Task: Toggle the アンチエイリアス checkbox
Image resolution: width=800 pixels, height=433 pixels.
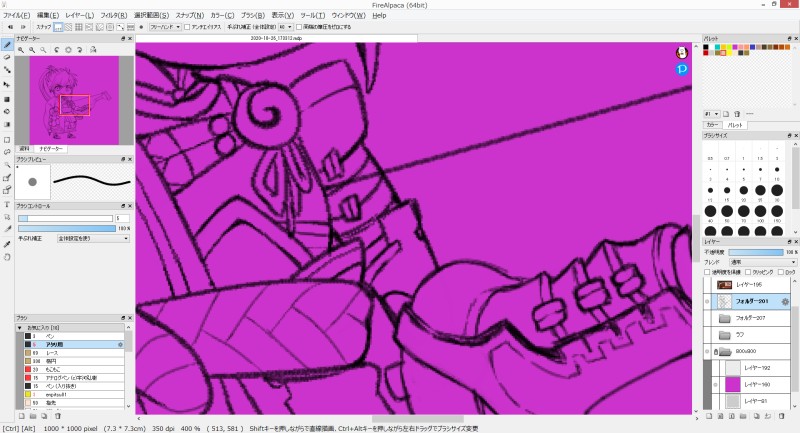Action: click(187, 27)
